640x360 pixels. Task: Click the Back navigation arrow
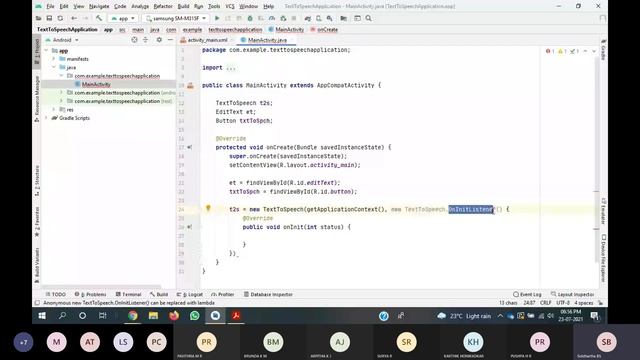click(74, 18)
